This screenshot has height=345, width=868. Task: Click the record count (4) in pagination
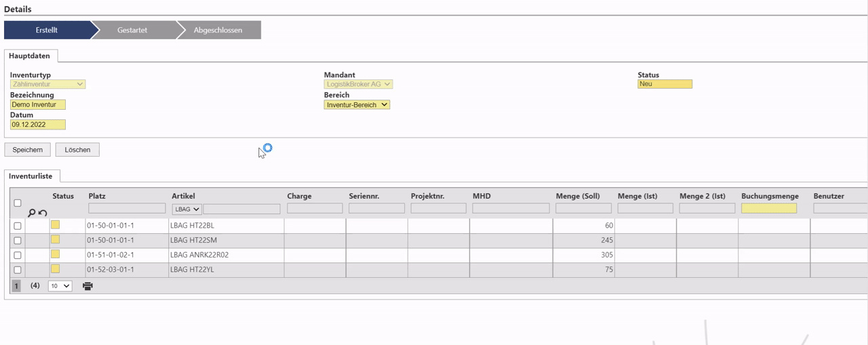(35, 286)
